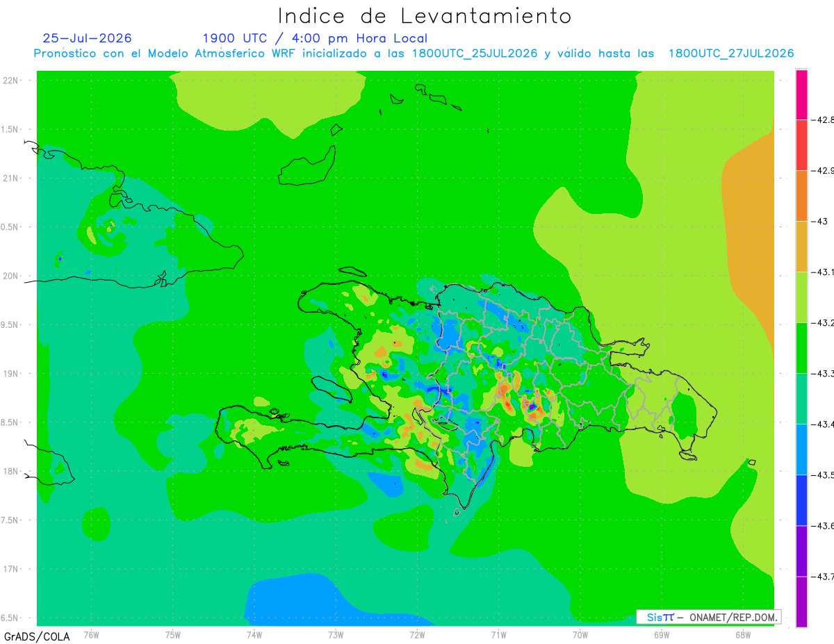Pick the light blue legend swatch above -43.5
The height and width of the screenshot is (644, 834).
point(801,449)
